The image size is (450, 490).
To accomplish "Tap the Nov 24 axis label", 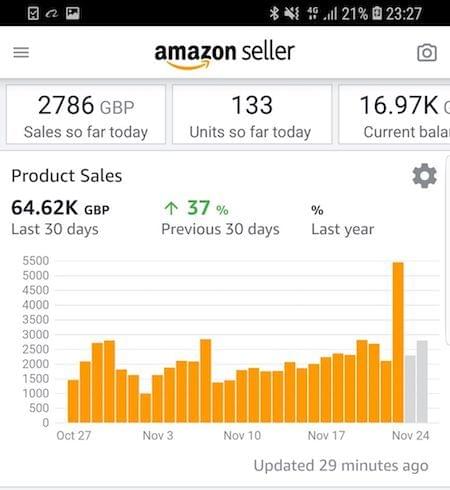I will coord(411,435).
